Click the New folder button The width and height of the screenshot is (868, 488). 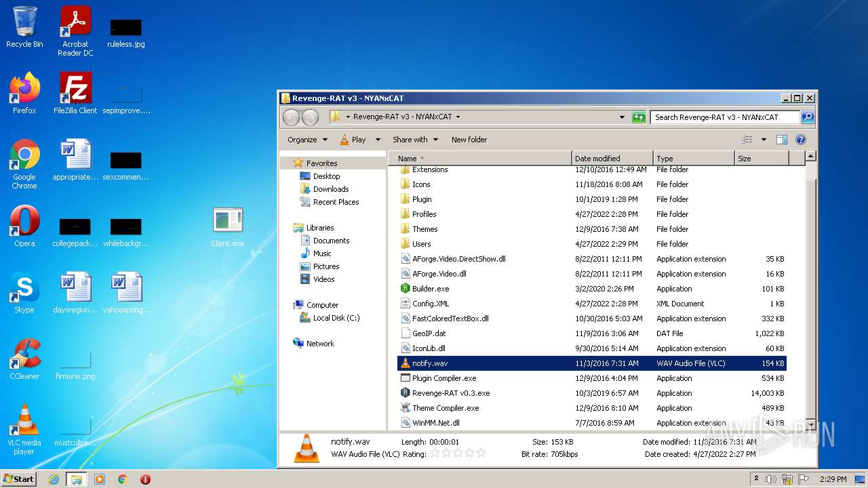(469, 140)
